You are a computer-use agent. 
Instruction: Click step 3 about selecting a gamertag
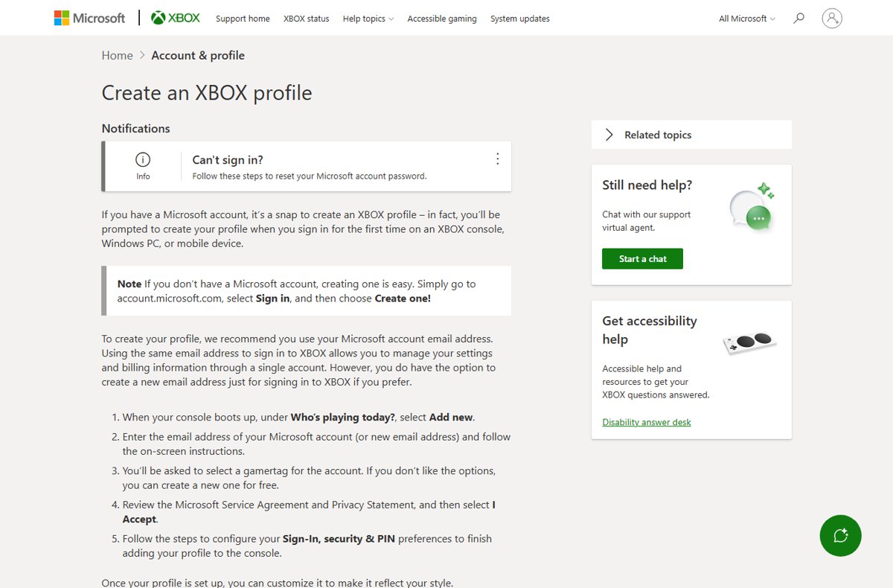(x=309, y=478)
